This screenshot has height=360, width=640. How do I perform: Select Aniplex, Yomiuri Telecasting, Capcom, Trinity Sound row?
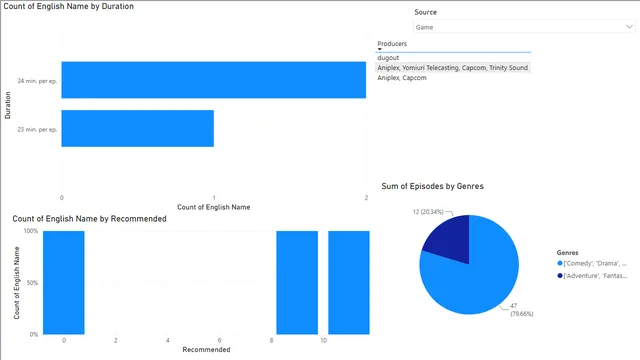click(x=453, y=68)
